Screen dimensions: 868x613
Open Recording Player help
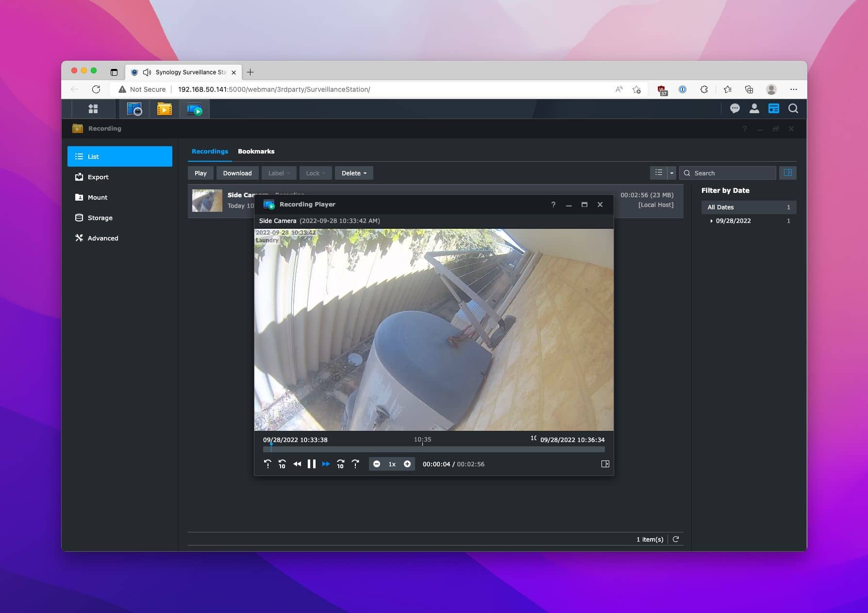tap(553, 204)
